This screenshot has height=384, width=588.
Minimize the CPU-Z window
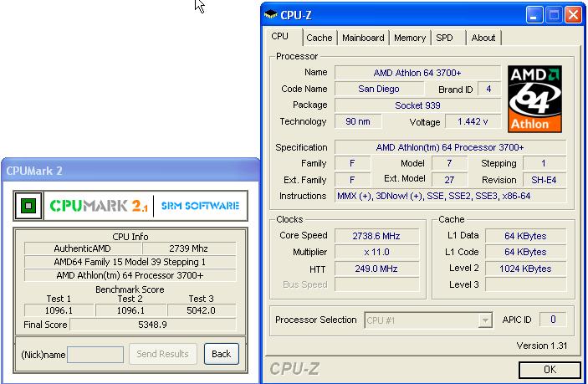click(x=534, y=15)
